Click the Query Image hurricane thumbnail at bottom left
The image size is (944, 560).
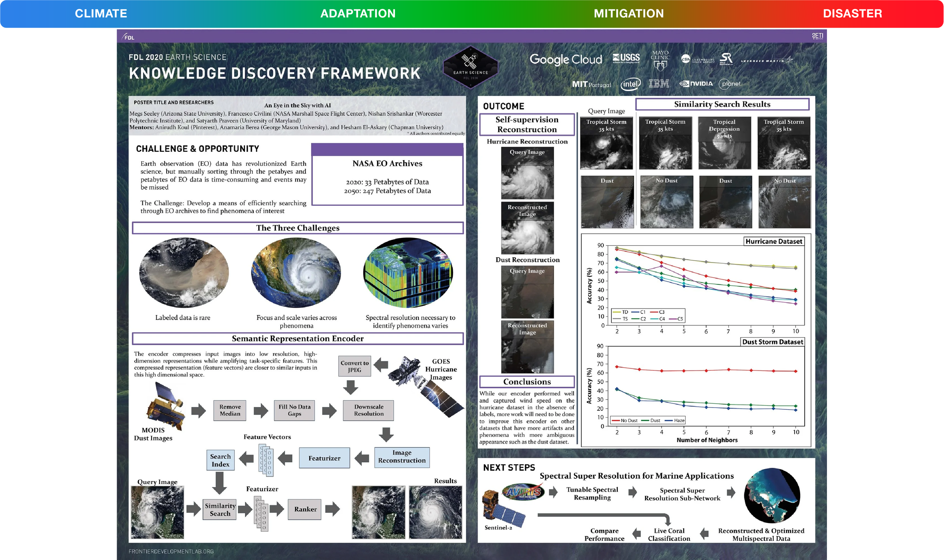coord(157,512)
